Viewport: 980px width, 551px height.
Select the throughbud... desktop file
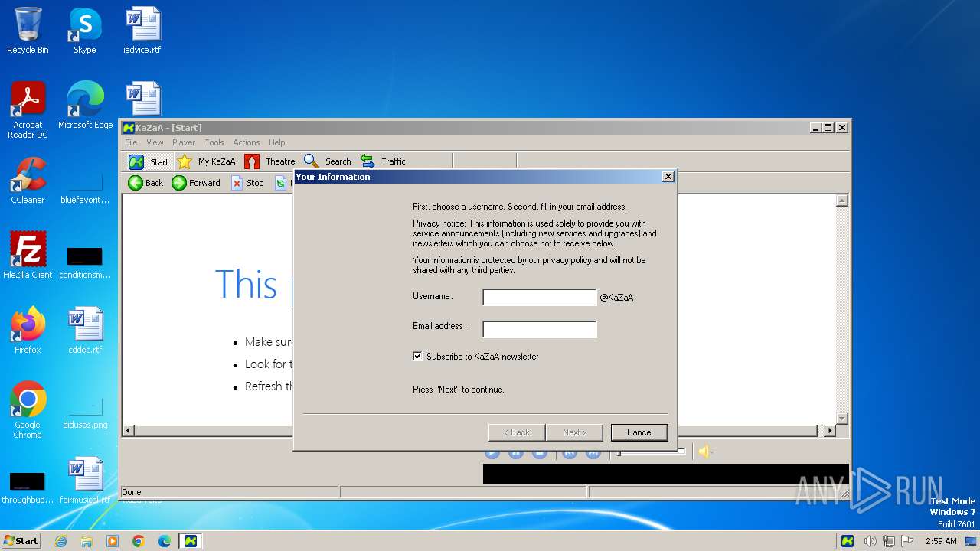click(28, 488)
